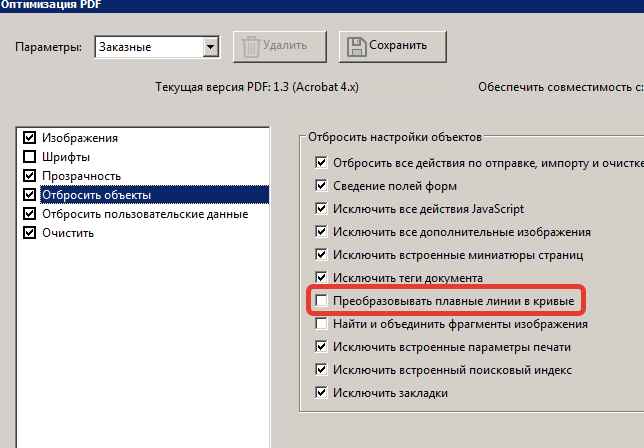Uncheck Сведение полей форм
Viewport: 644px width, 448px height.
pos(321,186)
